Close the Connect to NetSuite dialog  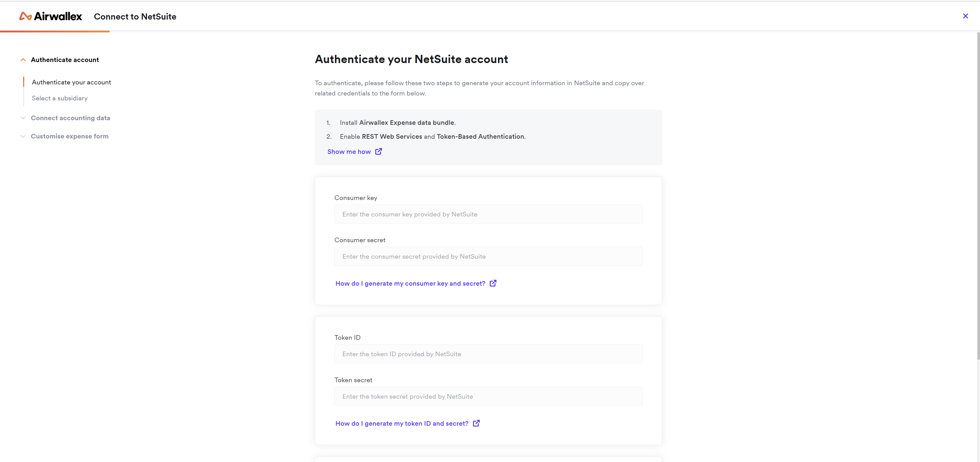965,16
